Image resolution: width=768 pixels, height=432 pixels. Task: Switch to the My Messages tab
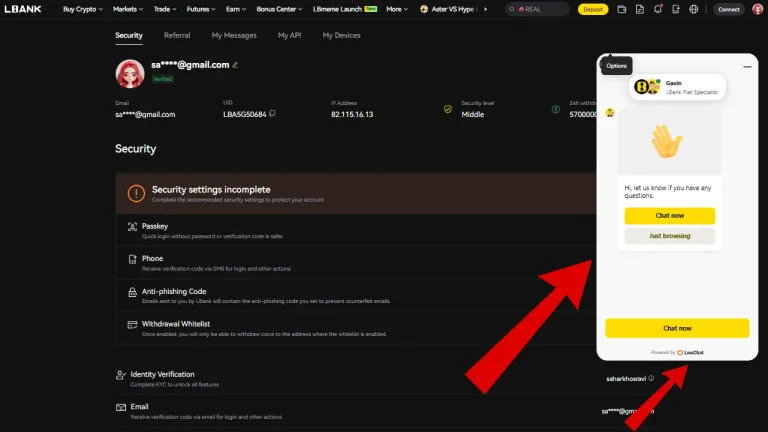click(x=234, y=35)
